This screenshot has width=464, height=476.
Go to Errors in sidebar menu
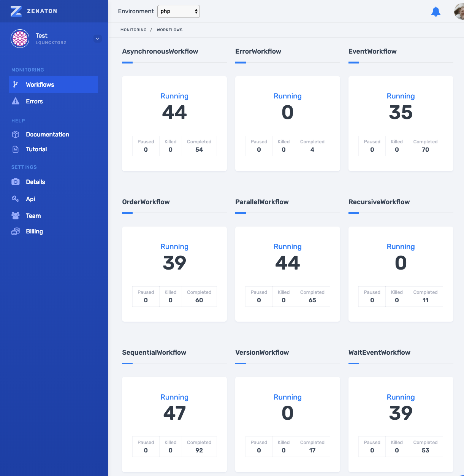coord(34,101)
